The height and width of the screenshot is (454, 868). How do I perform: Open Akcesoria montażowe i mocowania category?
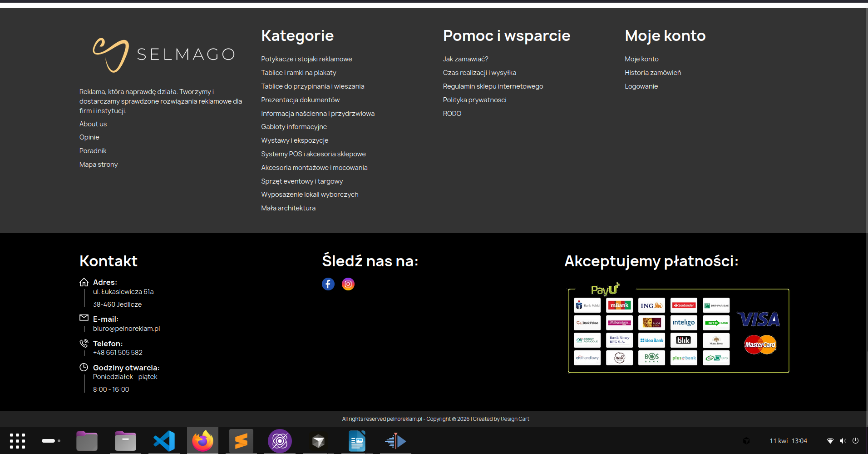[x=314, y=168]
